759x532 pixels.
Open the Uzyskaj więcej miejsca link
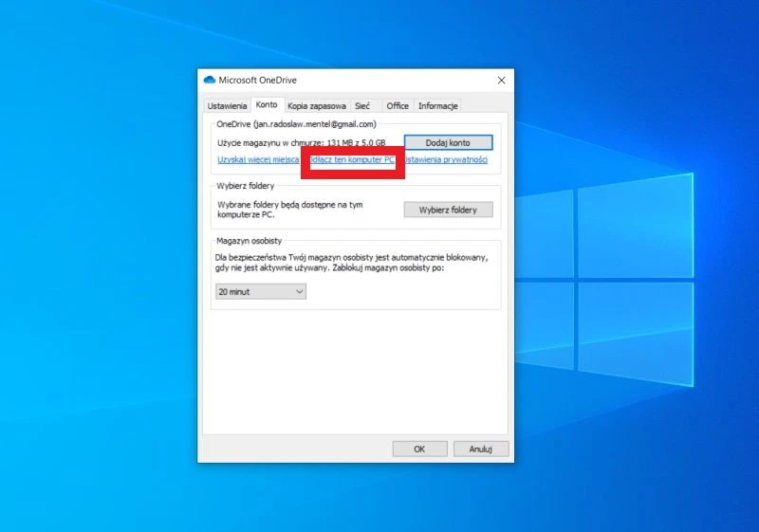pyautogui.click(x=258, y=159)
